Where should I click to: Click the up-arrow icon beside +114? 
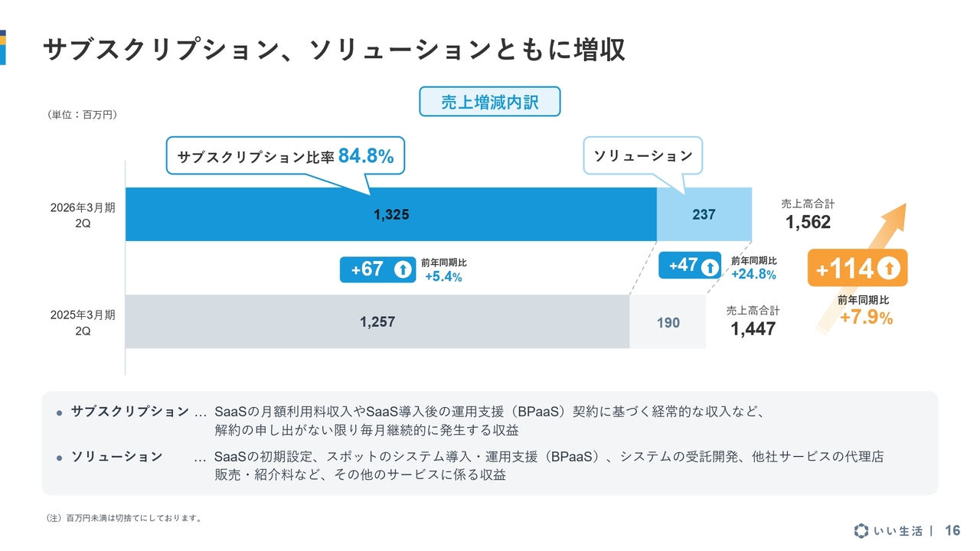tap(888, 269)
